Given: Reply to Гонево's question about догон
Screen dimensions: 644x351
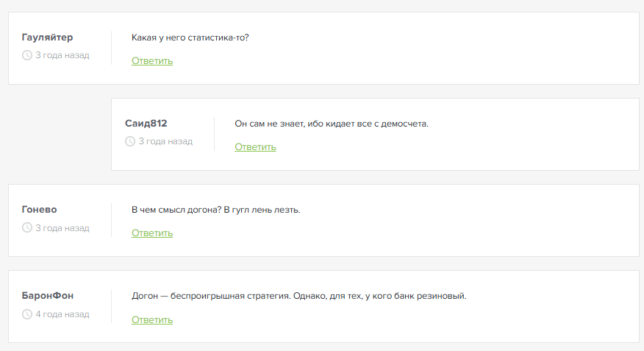Looking at the screenshot, I should coord(152,233).
